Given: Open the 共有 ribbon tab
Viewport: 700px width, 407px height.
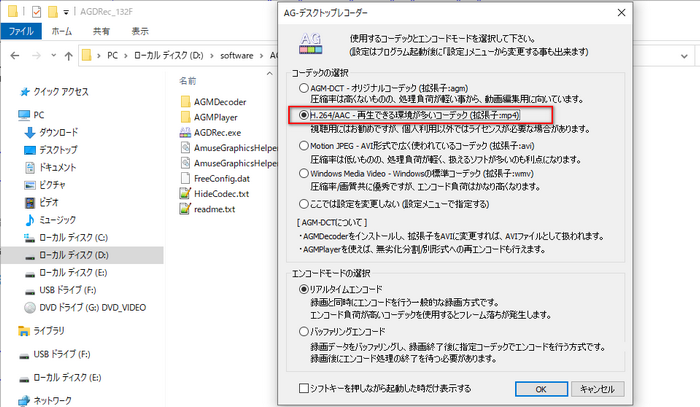Looking at the screenshot, I should click(x=101, y=31).
